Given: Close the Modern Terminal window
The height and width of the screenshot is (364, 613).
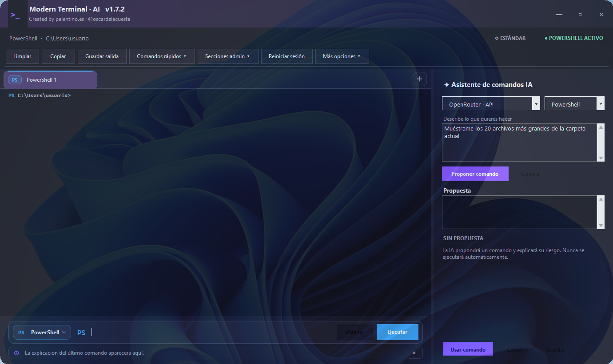Looking at the screenshot, I should 601,15.
